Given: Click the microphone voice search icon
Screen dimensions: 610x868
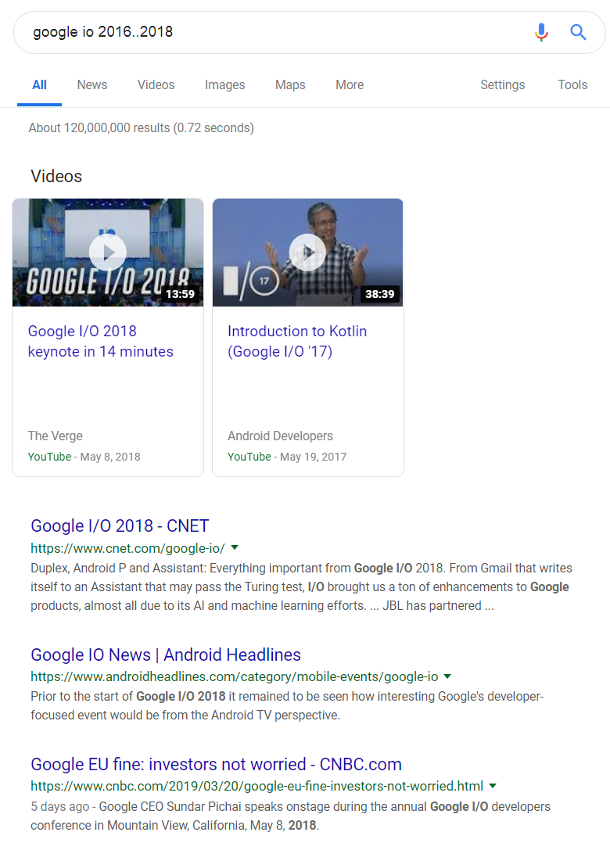Looking at the screenshot, I should click(x=541, y=32).
